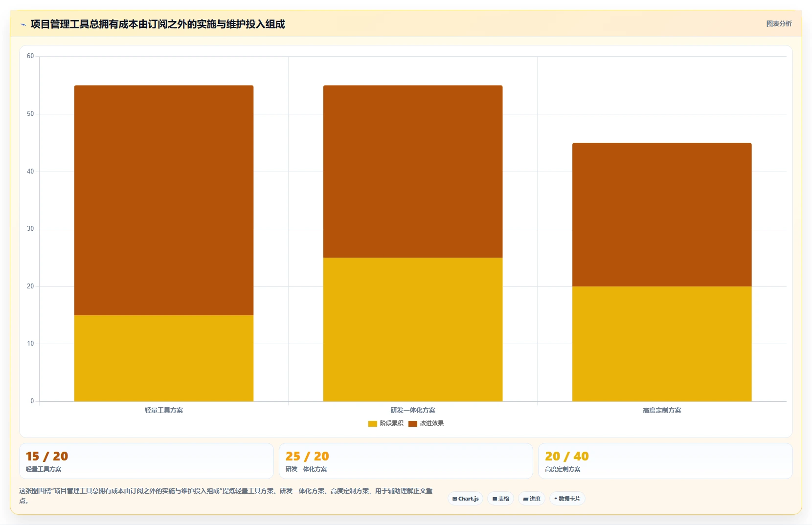Toggle the 改进效果 legend brown swatch
Screen dimensions: 812x525
coord(413,423)
